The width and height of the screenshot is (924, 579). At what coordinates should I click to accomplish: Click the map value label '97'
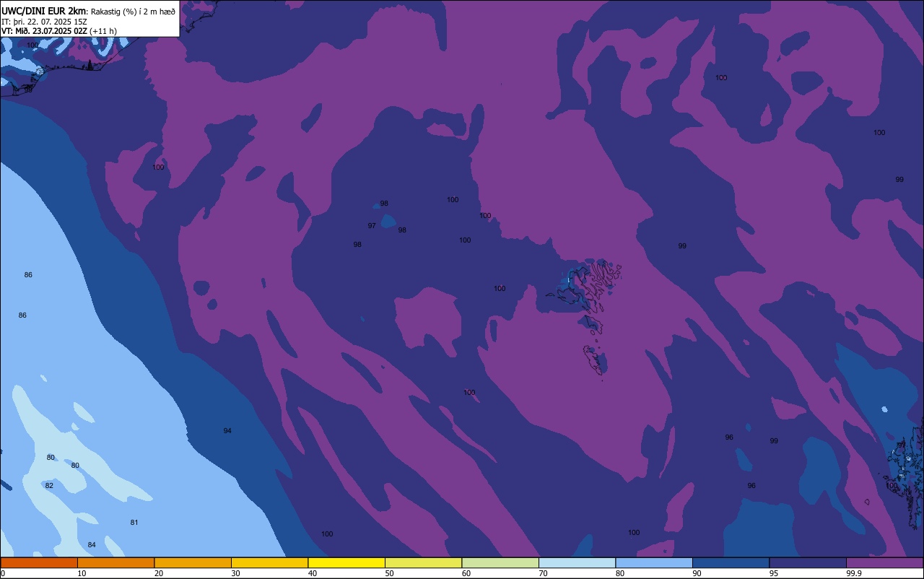(372, 226)
